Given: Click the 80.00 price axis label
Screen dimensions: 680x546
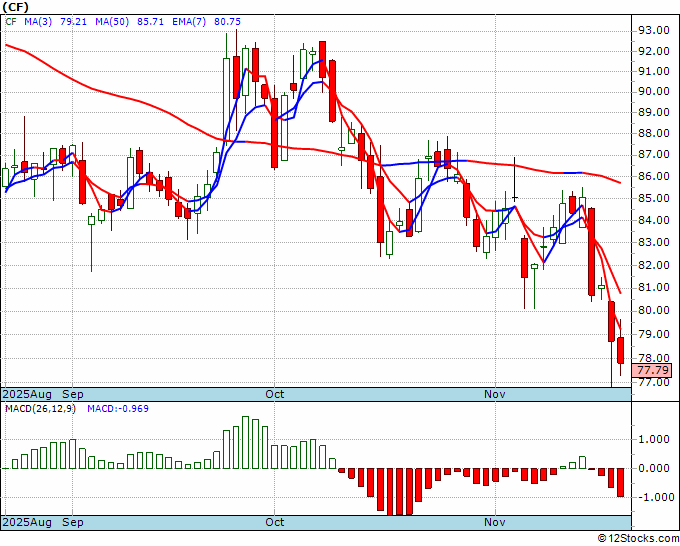Looking at the screenshot, I should (653, 311).
